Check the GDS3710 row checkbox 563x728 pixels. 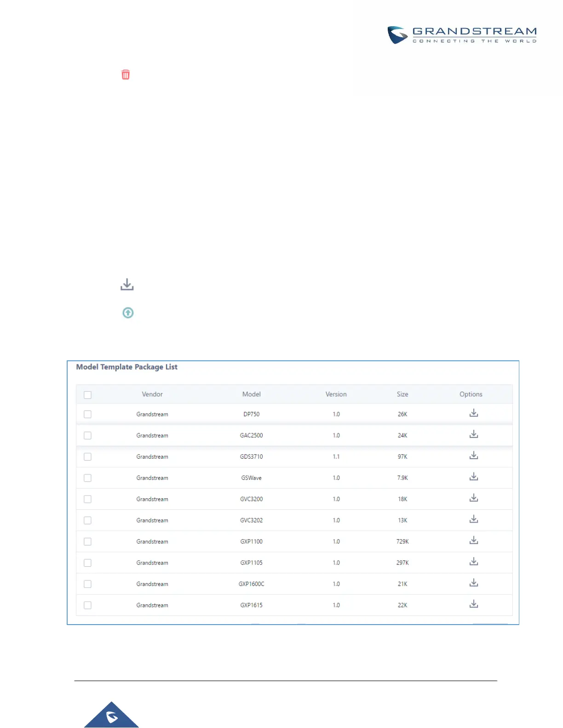pos(88,457)
